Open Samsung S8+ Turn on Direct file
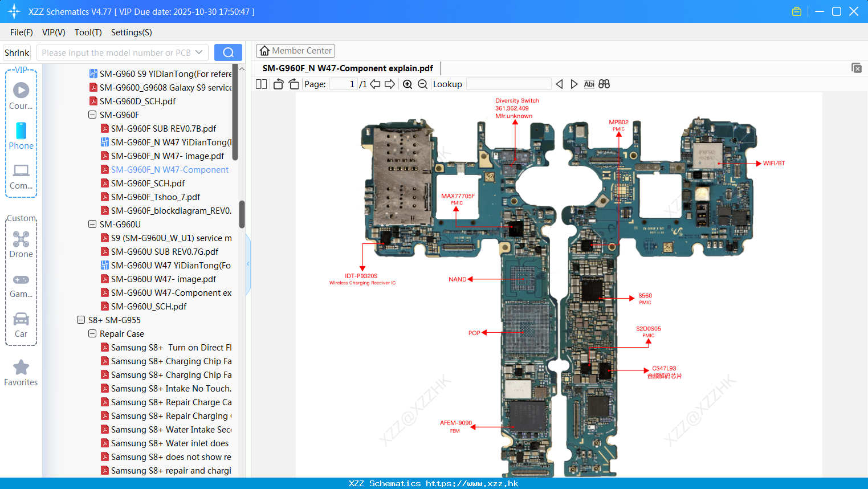 [x=171, y=347]
